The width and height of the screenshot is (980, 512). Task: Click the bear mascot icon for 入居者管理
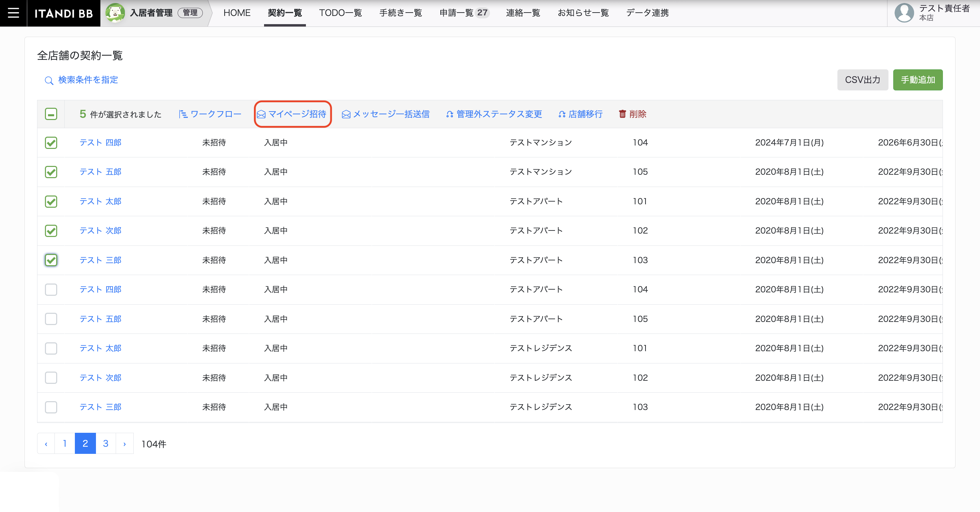pos(115,13)
